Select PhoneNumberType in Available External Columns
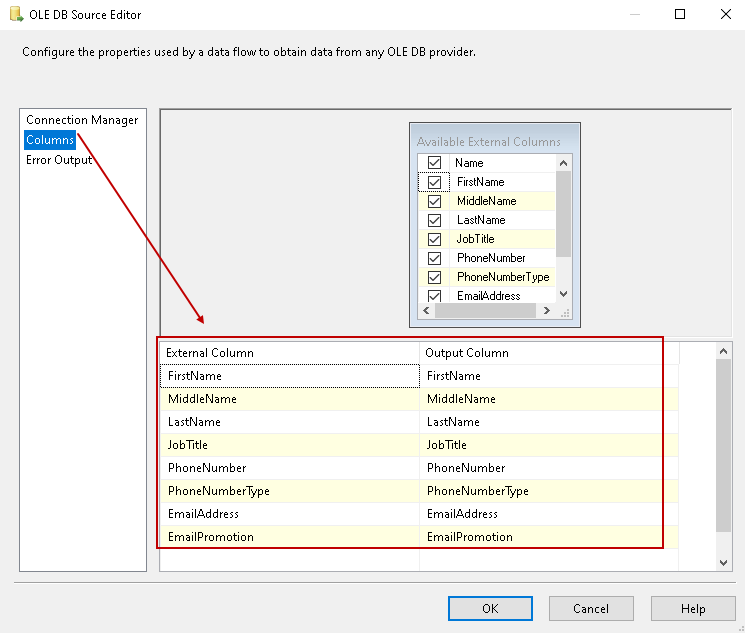The width and height of the screenshot is (745, 633). pos(503,277)
